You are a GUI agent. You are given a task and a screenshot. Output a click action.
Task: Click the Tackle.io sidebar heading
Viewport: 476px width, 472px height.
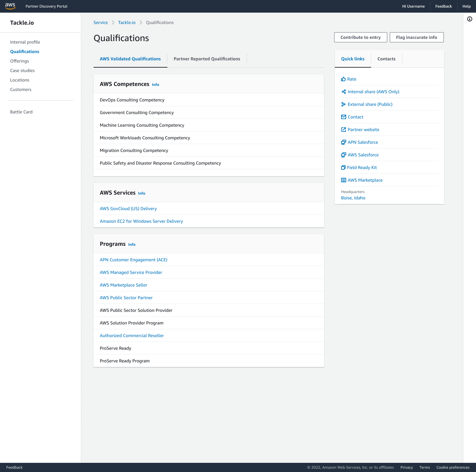[22, 23]
